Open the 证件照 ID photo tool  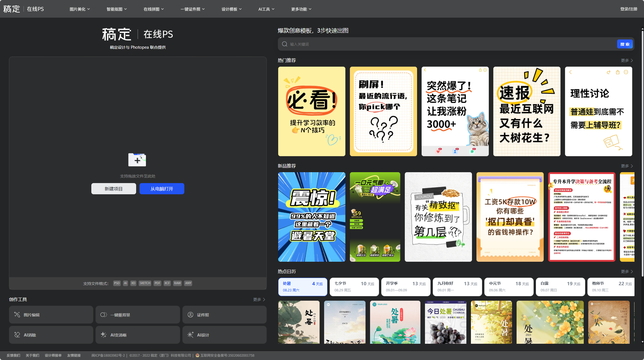[x=224, y=315]
